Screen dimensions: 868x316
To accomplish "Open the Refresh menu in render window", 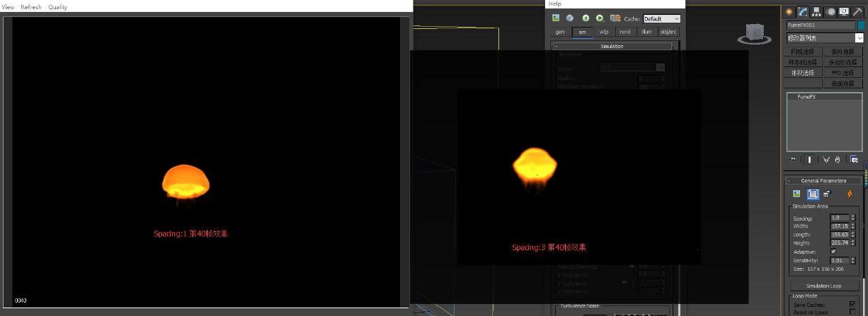I will (31, 7).
